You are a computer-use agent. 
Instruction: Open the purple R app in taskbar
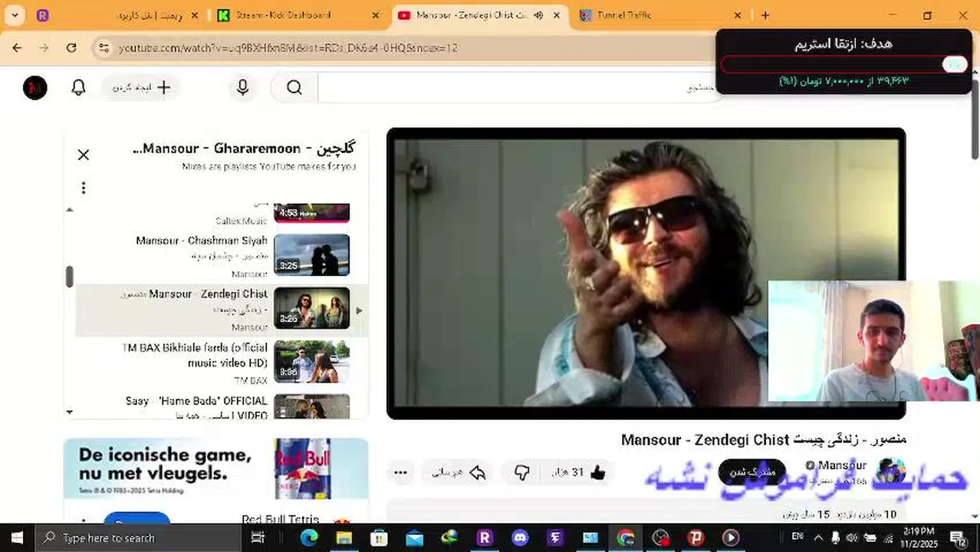(485, 537)
